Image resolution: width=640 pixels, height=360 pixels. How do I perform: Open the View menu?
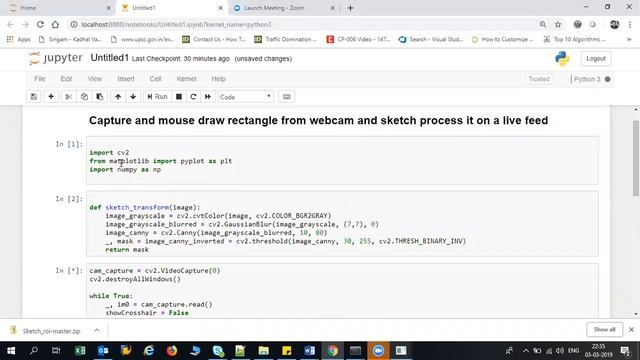95,79
